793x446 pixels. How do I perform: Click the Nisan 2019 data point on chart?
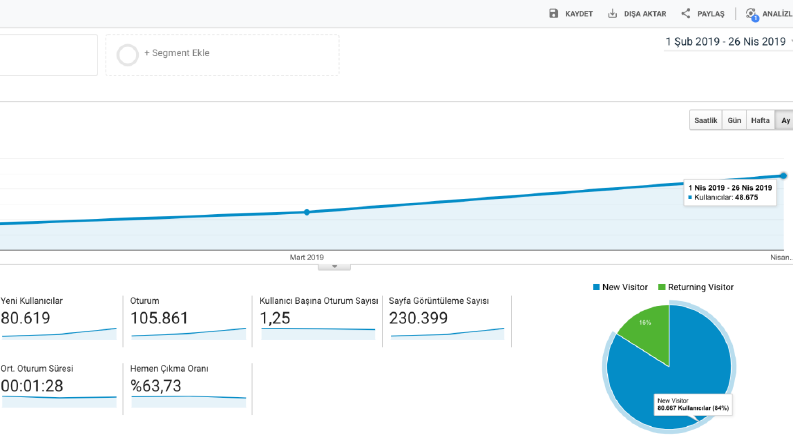(783, 175)
